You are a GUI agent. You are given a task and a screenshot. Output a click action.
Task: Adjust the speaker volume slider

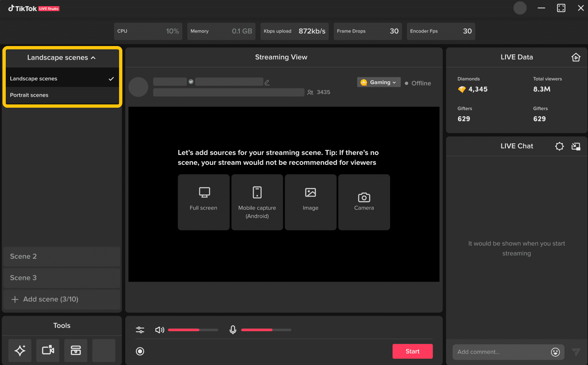(193, 330)
